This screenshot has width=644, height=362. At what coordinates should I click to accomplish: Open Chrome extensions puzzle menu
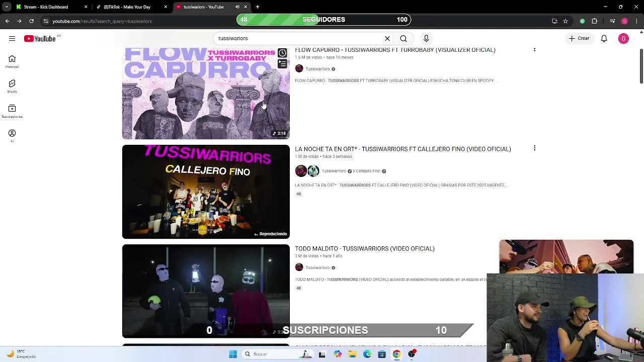(x=594, y=21)
